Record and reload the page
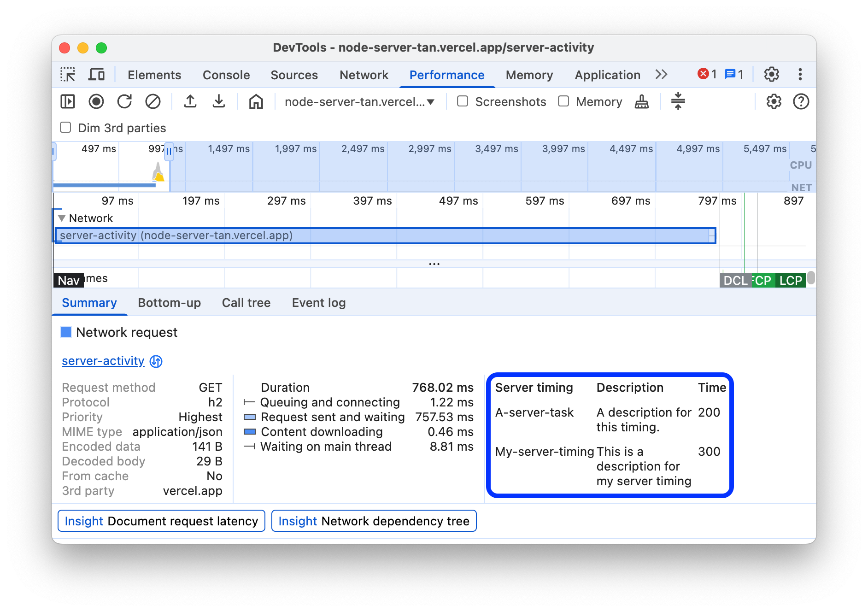 [125, 102]
